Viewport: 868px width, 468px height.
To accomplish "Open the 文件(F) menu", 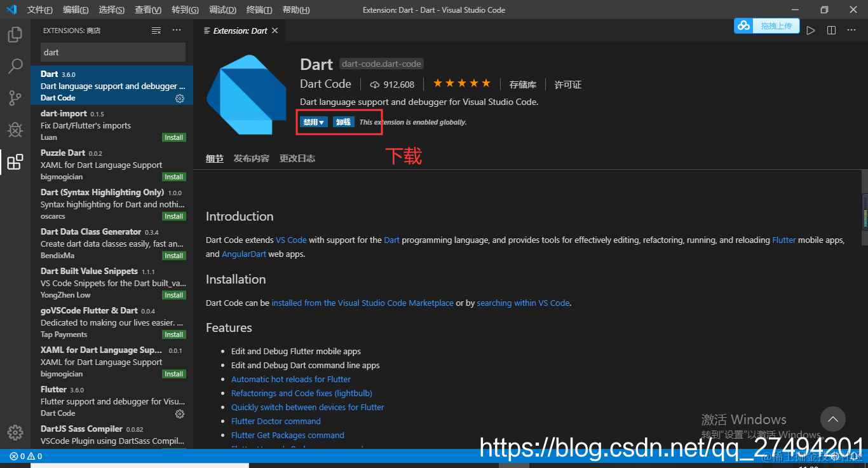I will [40, 10].
